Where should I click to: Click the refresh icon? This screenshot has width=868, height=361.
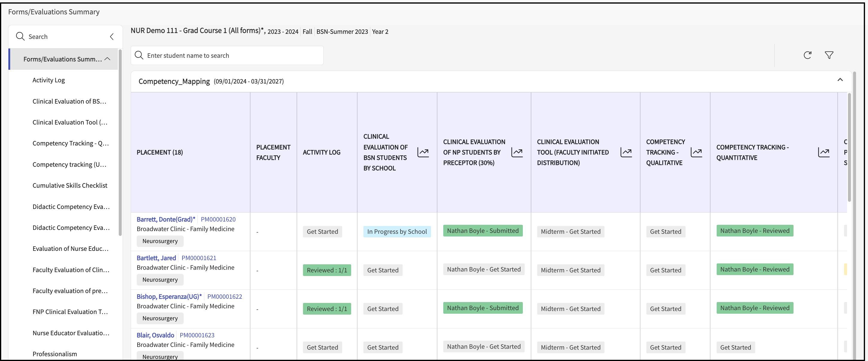[x=807, y=55]
